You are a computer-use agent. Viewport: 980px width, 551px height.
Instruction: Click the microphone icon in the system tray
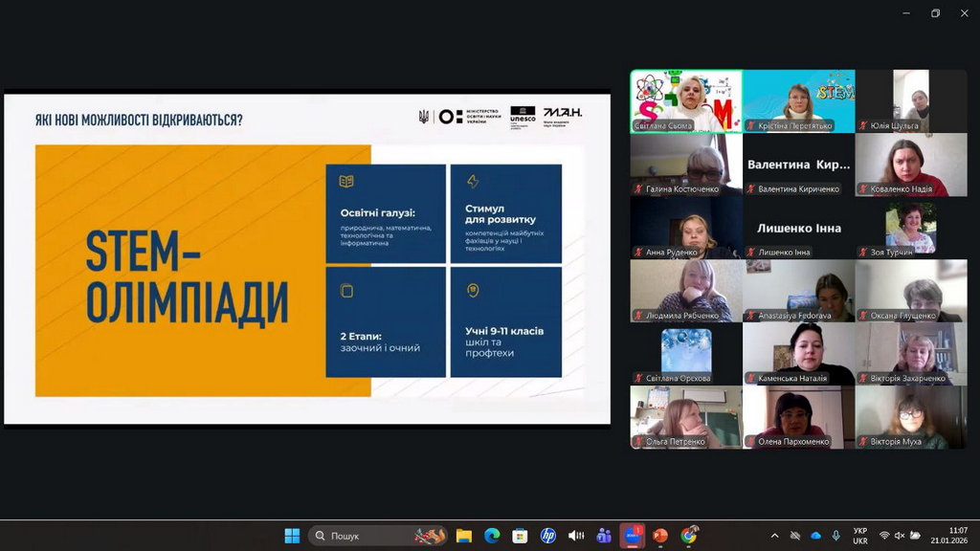pyautogui.click(x=835, y=536)
